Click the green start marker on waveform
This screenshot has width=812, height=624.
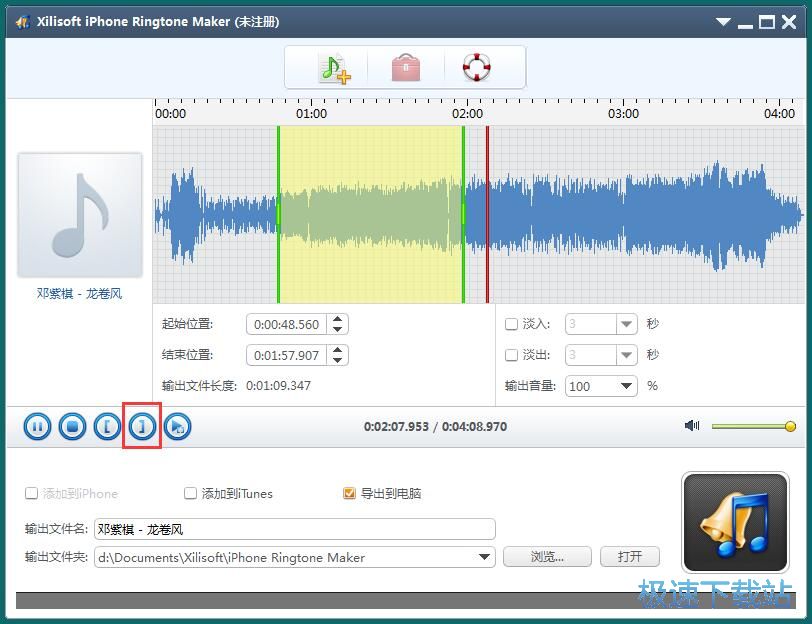[279, 214]
